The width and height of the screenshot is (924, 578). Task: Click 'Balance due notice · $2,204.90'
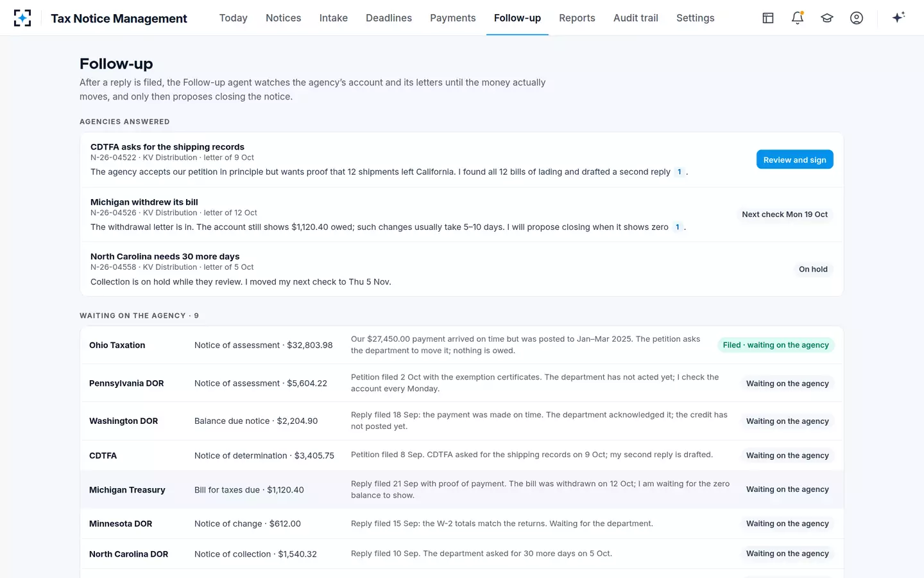point(256,421)
